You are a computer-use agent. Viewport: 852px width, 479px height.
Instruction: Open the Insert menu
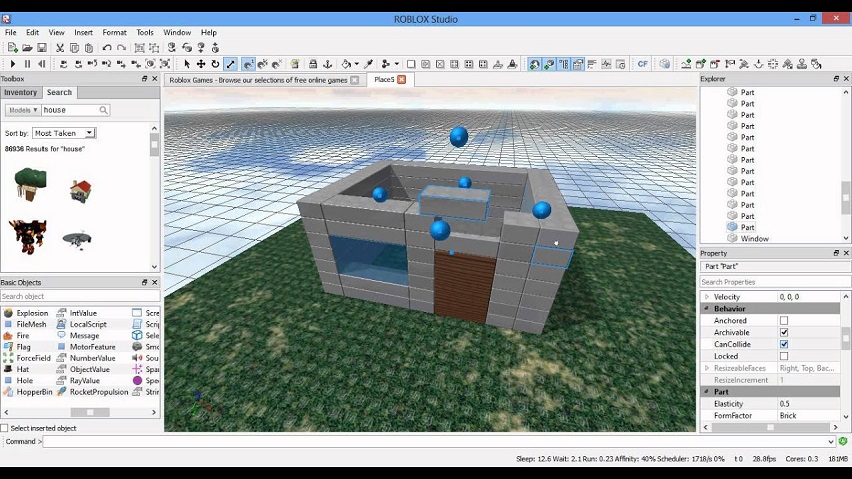(x=84, y=33)
